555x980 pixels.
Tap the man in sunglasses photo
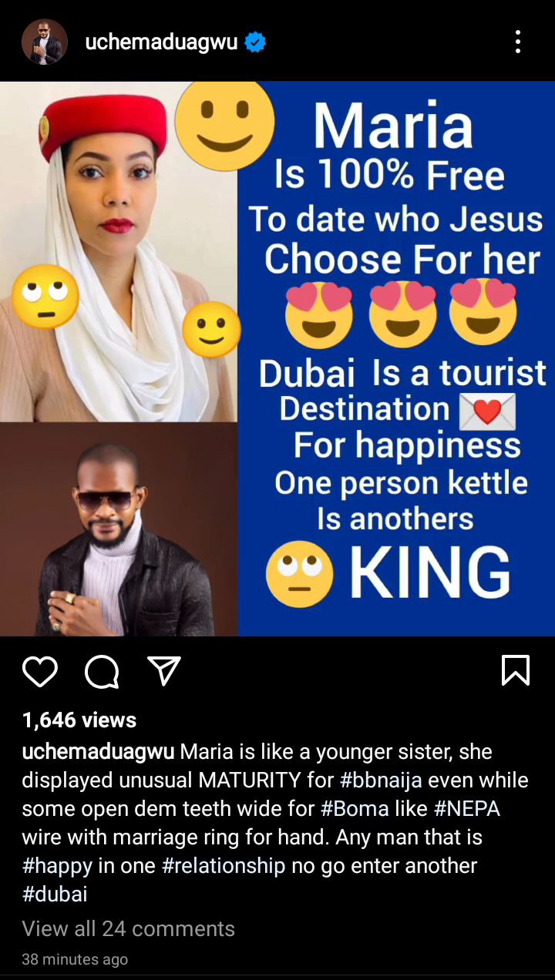tap(119, 529)
